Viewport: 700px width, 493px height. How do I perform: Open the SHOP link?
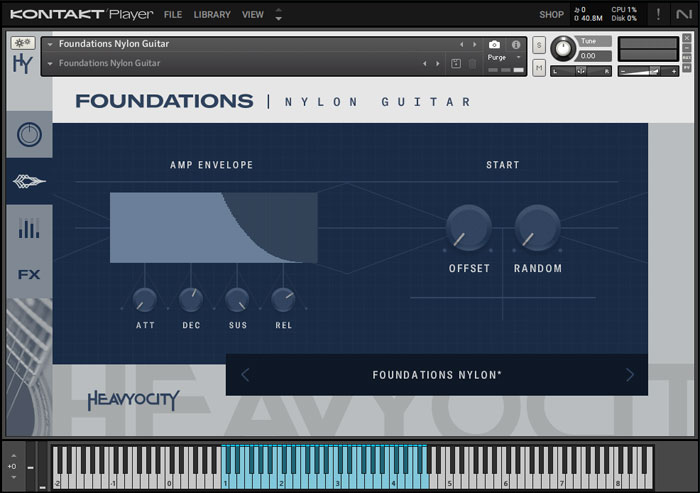[x=551, y=15]
